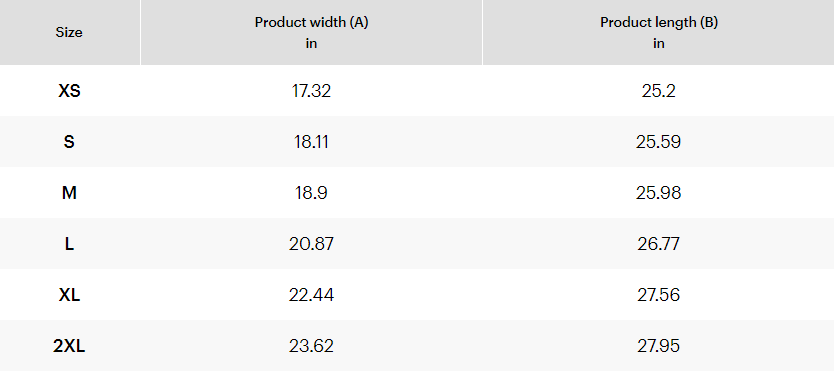This screenshot has height=374, width=834.
Task: Select the XS size row label
Action: point(69,91)
